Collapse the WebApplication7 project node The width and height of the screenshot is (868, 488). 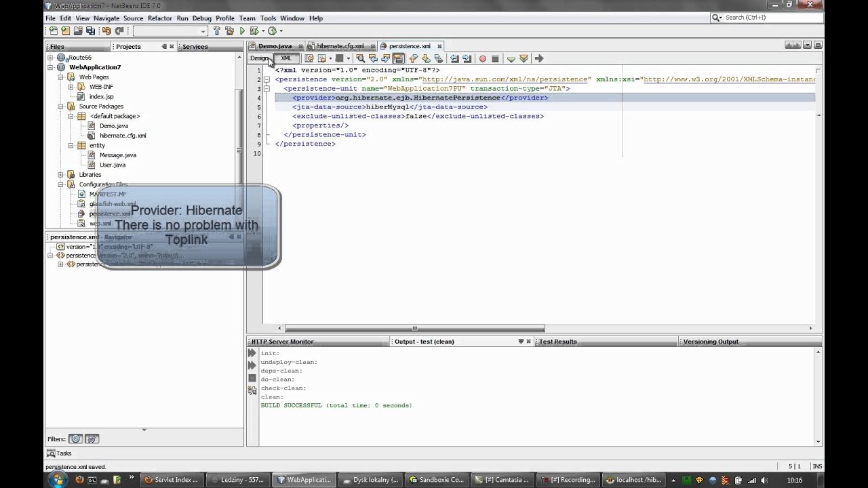[50, 67]
